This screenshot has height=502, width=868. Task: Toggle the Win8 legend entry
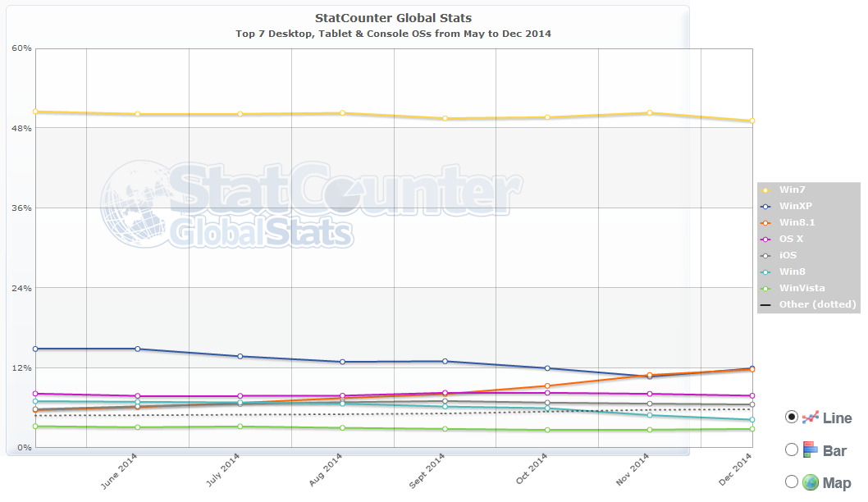click(x=792, y=272)
